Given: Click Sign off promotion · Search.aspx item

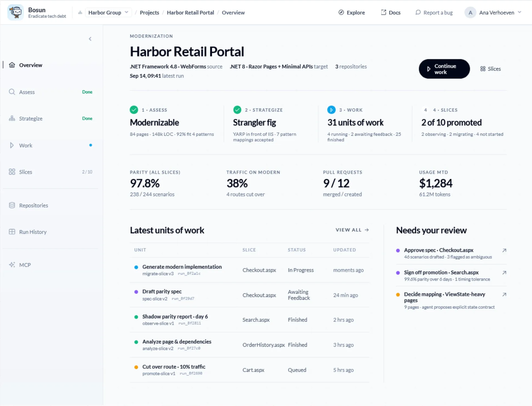Looking at the screenshot, I should [x=451, y=276].
